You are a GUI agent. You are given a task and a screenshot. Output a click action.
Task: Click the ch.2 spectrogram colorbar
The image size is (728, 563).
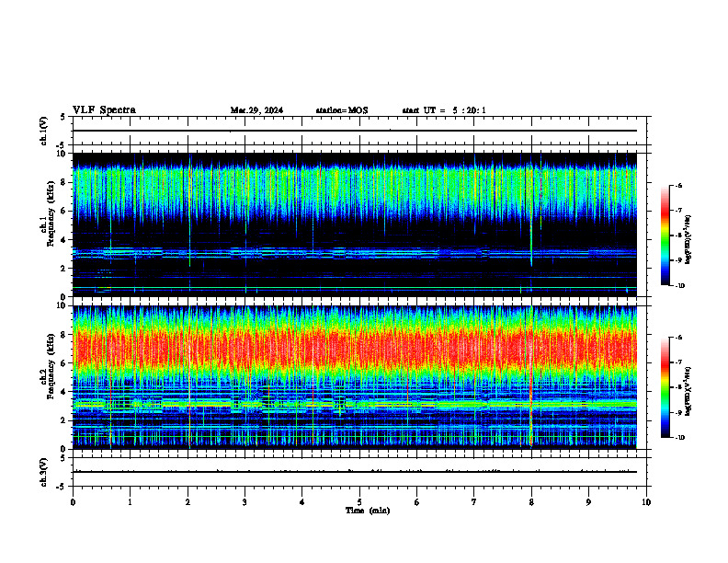tap(665, 387)
